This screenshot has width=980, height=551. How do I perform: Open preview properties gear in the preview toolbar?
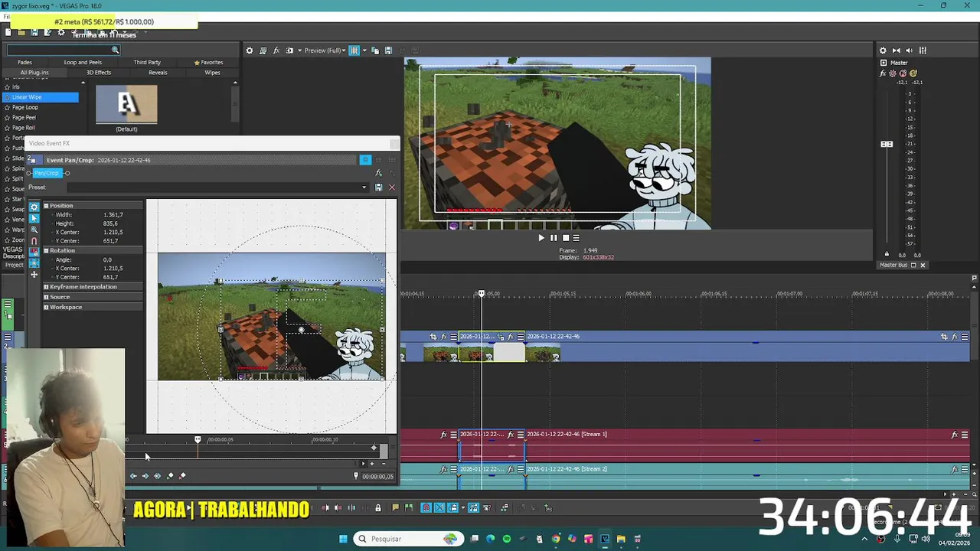pyautogui.click(x=249, y=51)
